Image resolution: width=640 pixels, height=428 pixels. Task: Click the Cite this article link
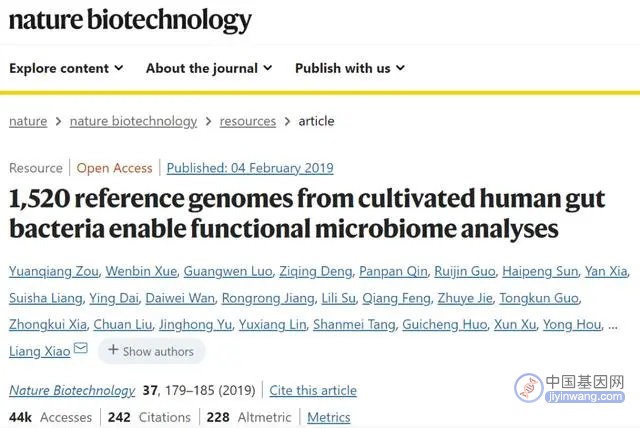[x=313, y=390]
